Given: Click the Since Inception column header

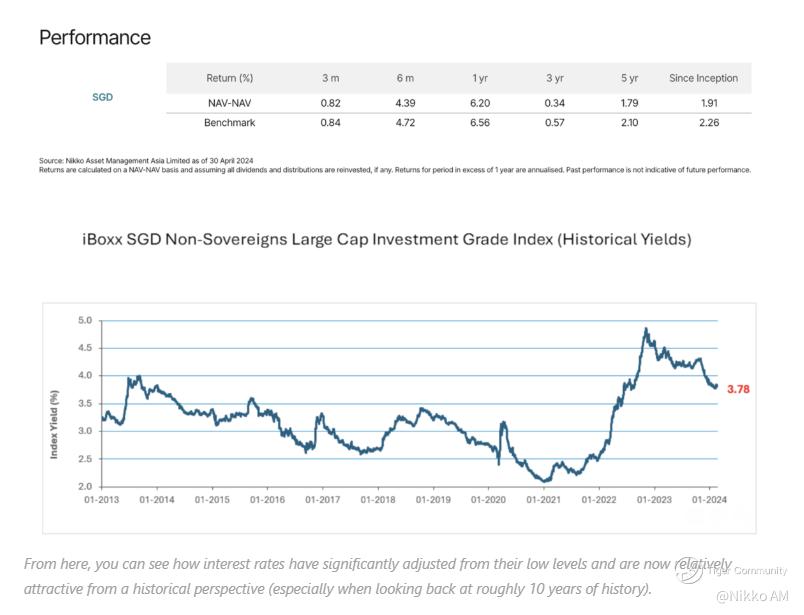Looking at the screenshot, I should (703, 78).
